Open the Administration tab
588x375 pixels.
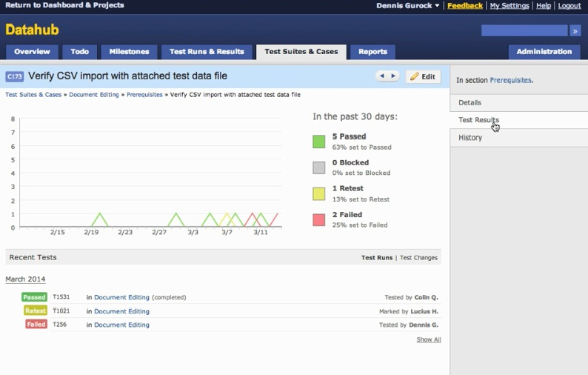[x=544, y=52]
